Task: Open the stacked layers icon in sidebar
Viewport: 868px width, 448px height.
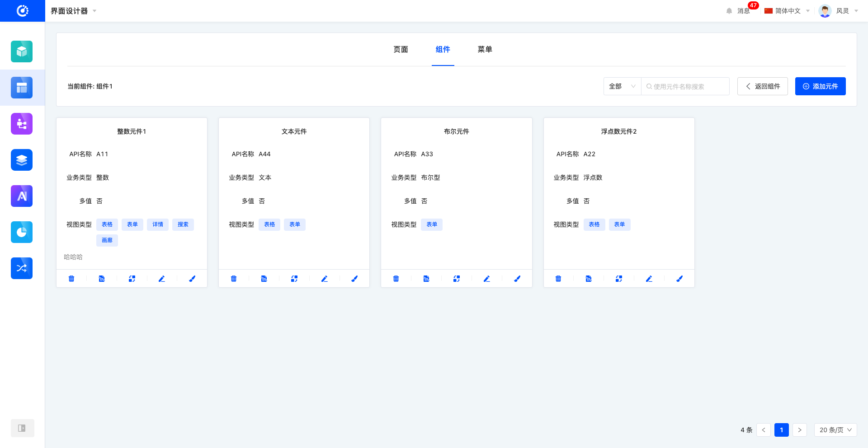Action: (22, 160)
